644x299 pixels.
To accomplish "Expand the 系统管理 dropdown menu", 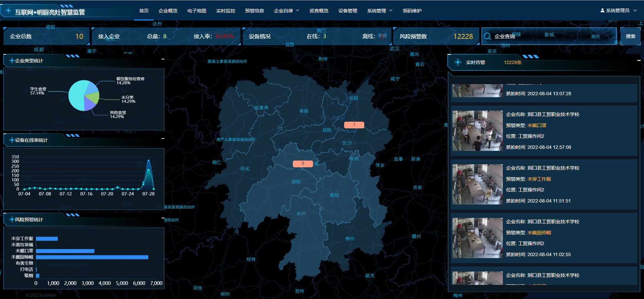I will pyautogui.click(x=380, y=11).
